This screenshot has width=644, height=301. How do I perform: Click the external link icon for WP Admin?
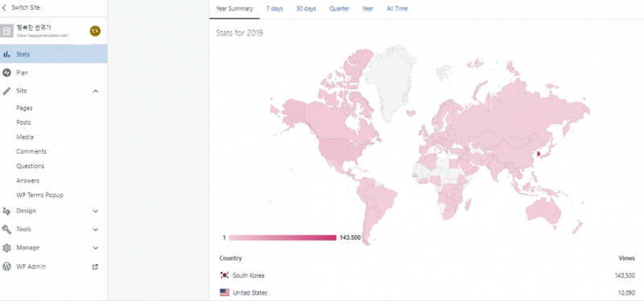95,266
